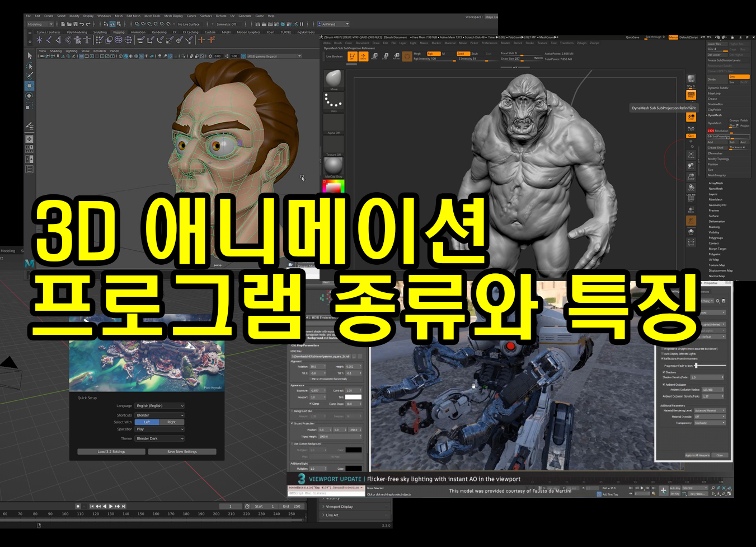Image resolution: width=756 pixels, height=547 pixels.
Task: Expand the Line Art panel
Action: pyautogui.click(x=356, y=515)
